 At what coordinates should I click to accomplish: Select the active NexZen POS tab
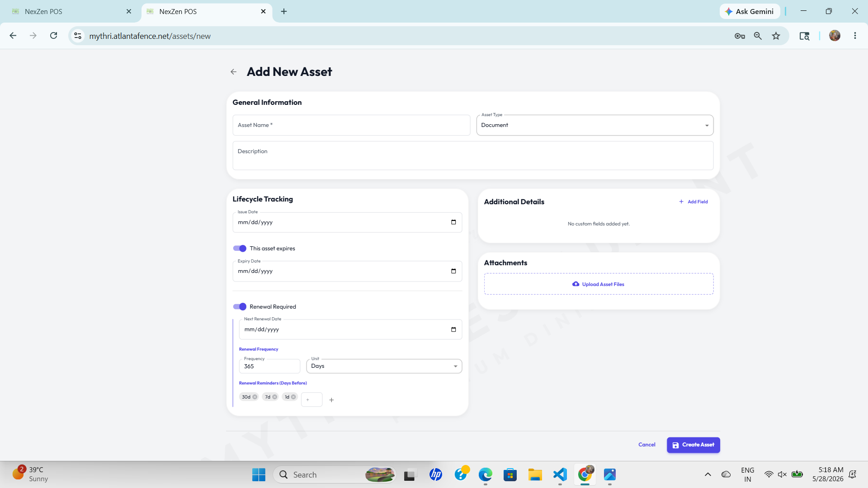(207, 11)
